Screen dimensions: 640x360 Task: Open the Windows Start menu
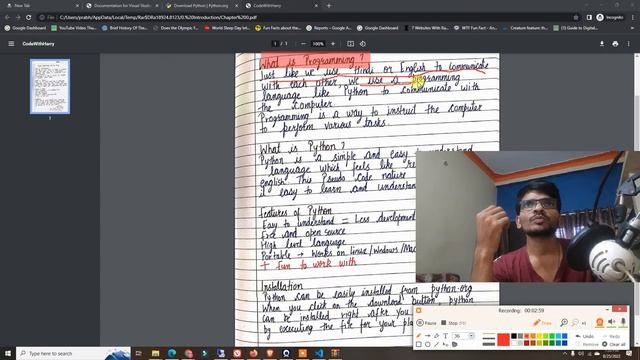click(7, 353)
